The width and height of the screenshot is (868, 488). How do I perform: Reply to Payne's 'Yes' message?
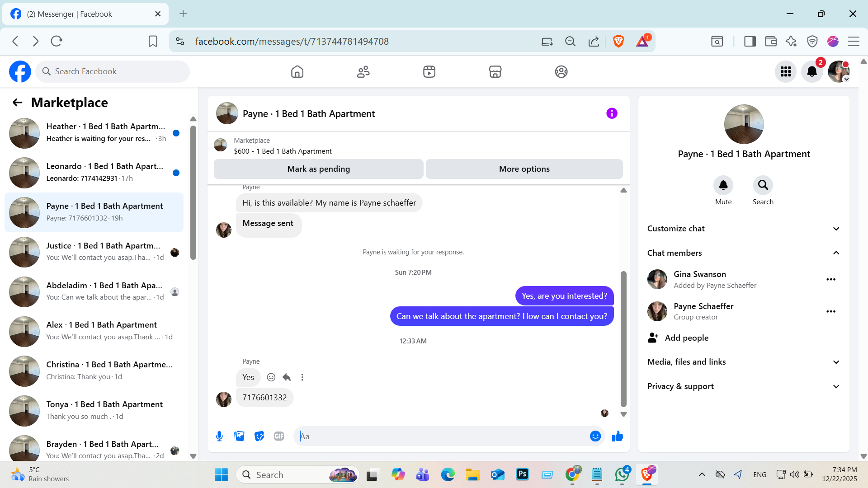[x=287, y=377]
